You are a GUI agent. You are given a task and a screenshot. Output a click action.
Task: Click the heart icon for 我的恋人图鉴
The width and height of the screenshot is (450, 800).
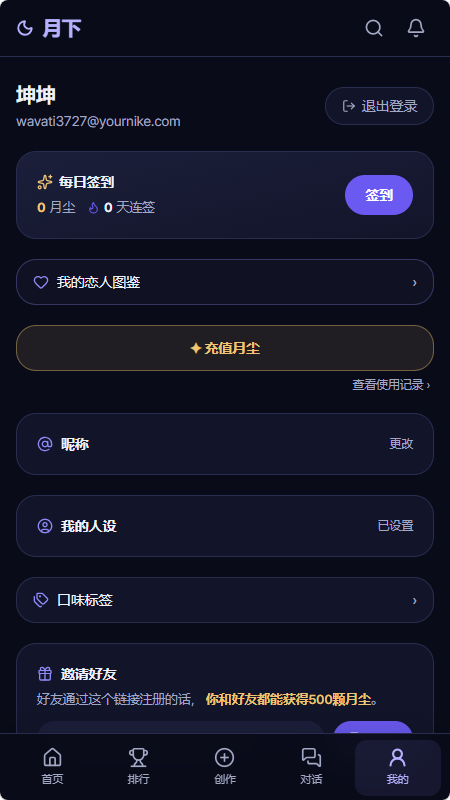pos(41,282)
